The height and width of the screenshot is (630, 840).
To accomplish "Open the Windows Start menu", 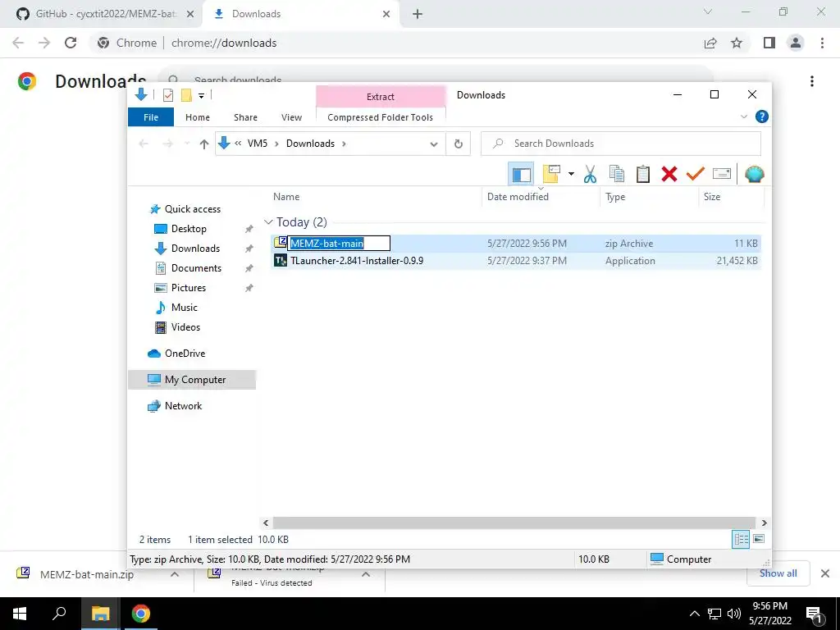I will point(20,614).
